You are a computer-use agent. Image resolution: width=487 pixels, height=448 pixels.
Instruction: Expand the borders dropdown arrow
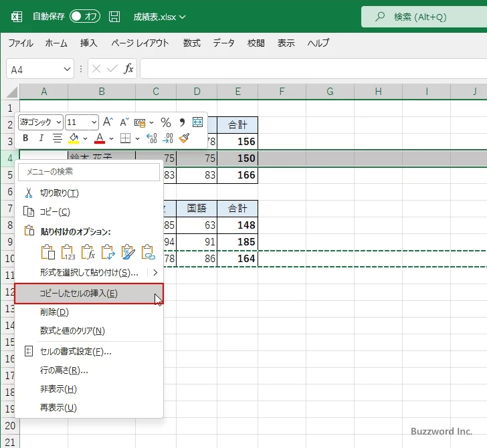pos(137,138)
